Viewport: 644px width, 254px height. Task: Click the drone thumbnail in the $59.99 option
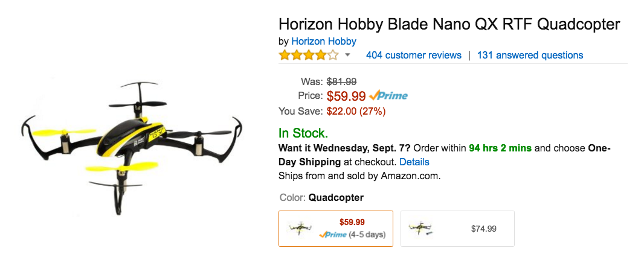[300, 229]
